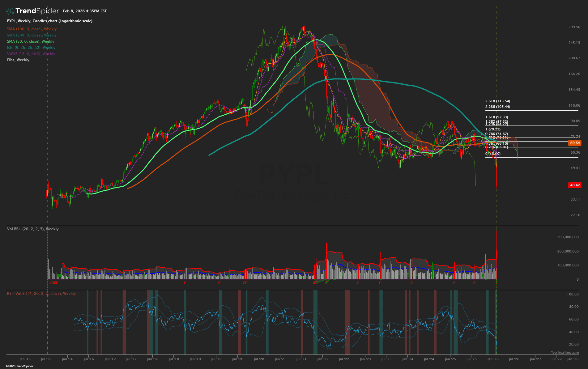Click the Feb 8, 2026 timestamp text
The width and height of the screenshot is (588, 369).
point(85,11)
